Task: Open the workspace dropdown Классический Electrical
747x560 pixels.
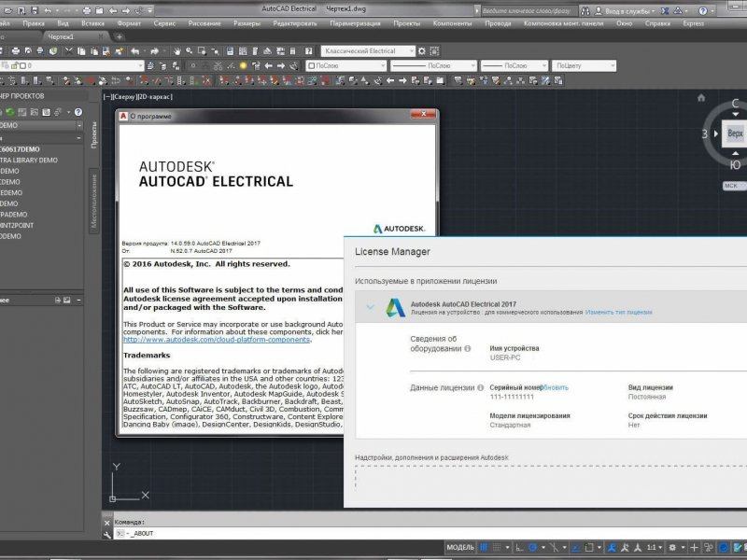Action: pos(368,51)
